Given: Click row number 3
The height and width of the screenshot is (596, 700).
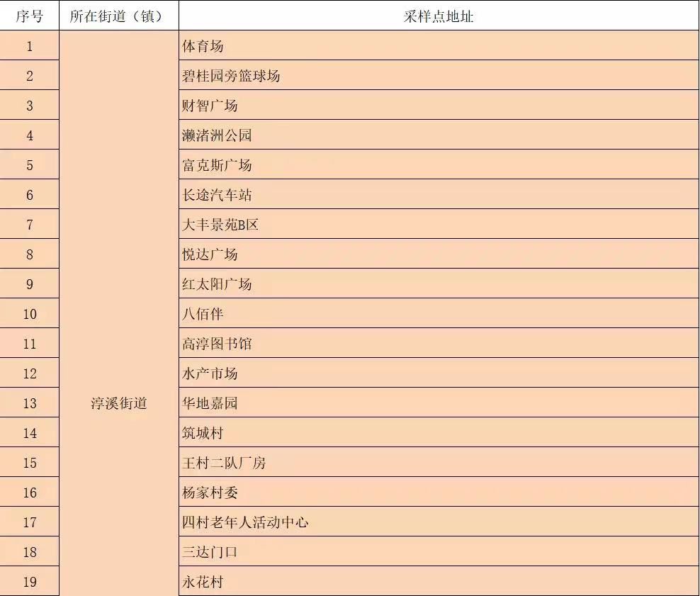Looking at the screenshot, I should coord(30,105).
